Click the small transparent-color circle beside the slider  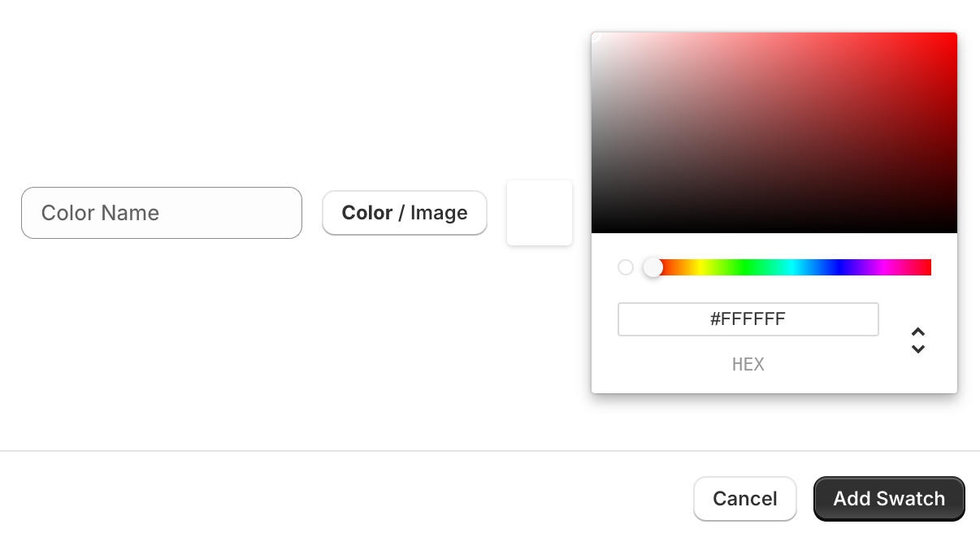(626, 267)
